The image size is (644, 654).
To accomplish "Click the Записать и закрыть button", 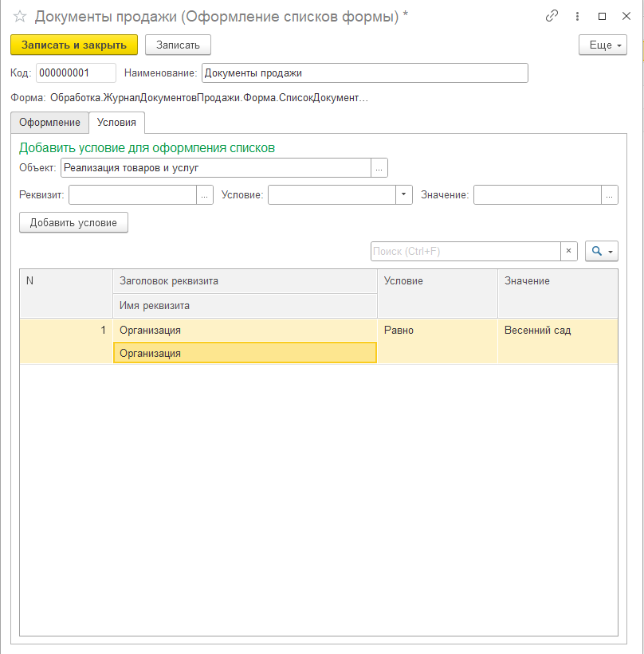I will (74, 45).
